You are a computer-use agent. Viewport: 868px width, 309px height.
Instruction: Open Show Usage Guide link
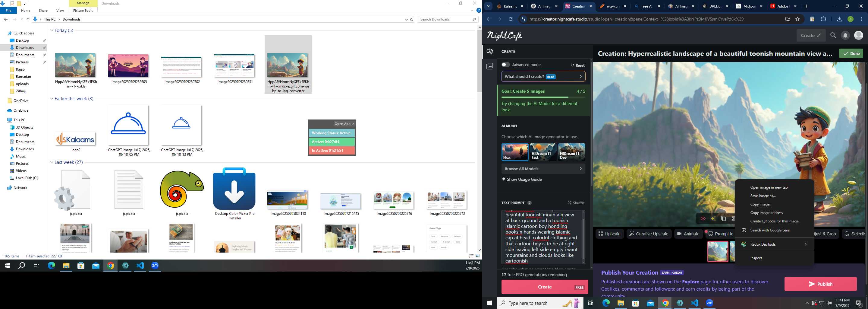[x=524, y=179]
